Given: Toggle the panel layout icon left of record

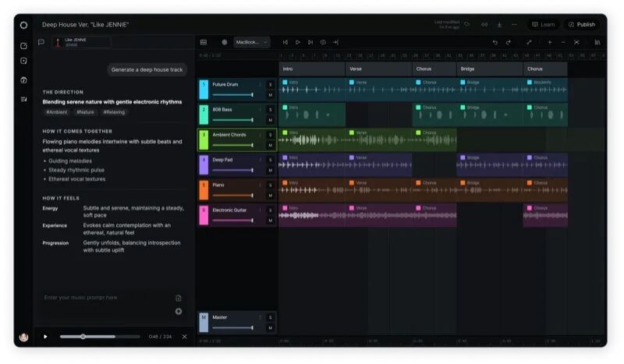Looking at the screenshot, I should coord(204,42).
